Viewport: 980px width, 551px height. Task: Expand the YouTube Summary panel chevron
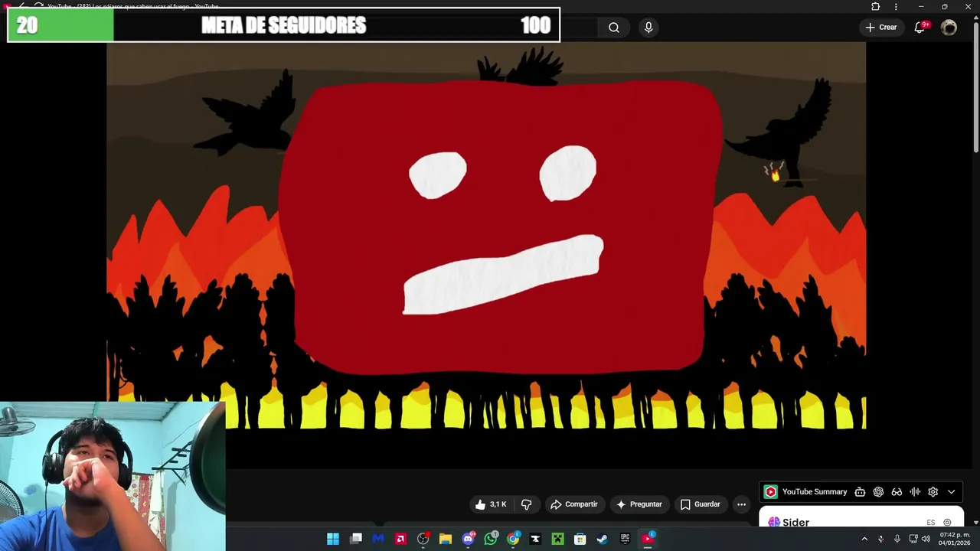(952, 492)
